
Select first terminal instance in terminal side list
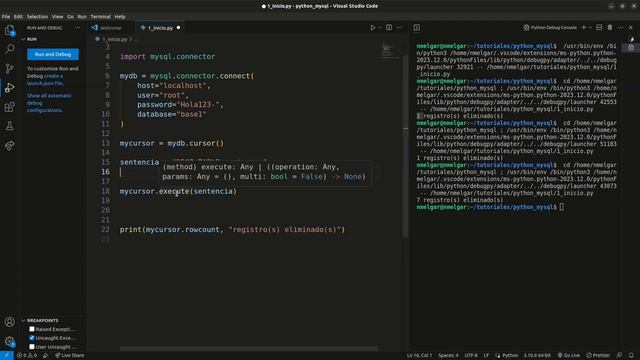tap(631, 40)
